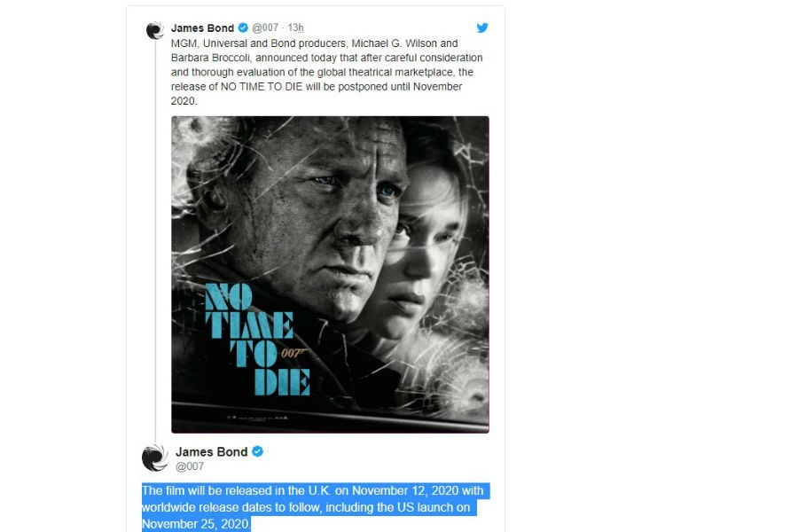Open the @007 handle beside the 13h timestamp

[x=265, y=27]
